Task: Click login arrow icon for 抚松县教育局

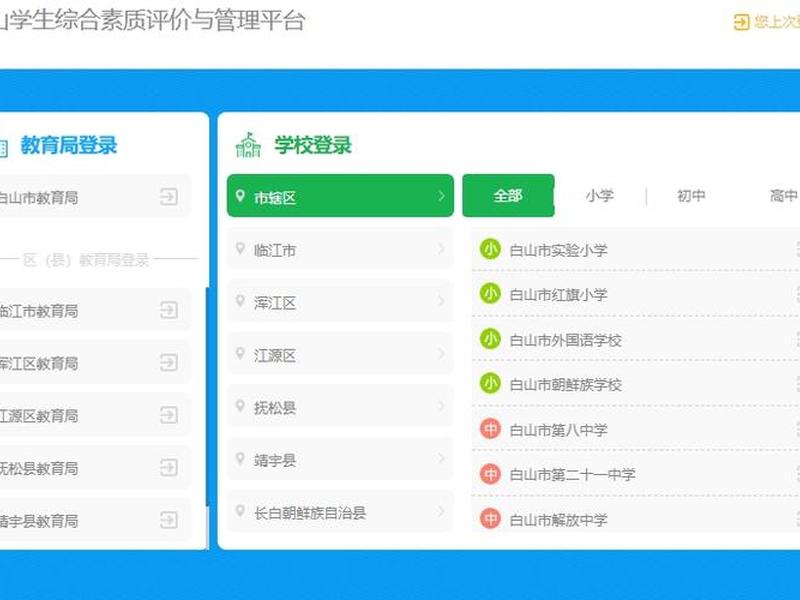Action: click(169, 467)
